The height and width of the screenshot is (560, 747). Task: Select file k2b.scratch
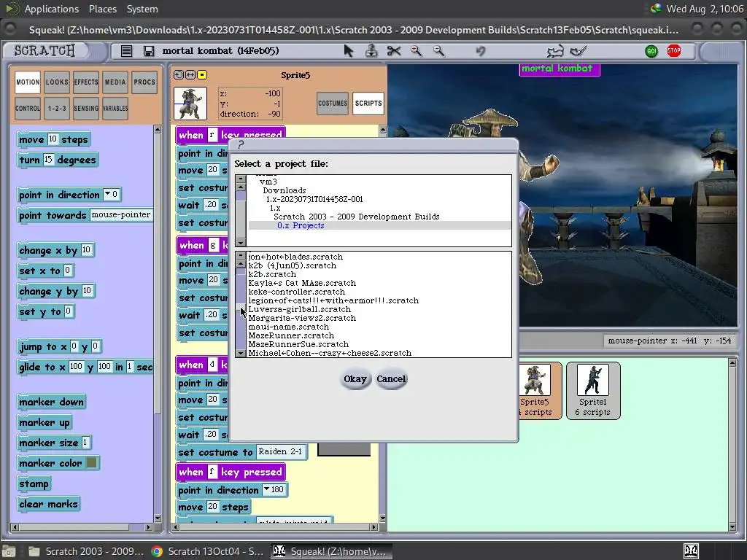pyautogui.click(x=272, y=274)
